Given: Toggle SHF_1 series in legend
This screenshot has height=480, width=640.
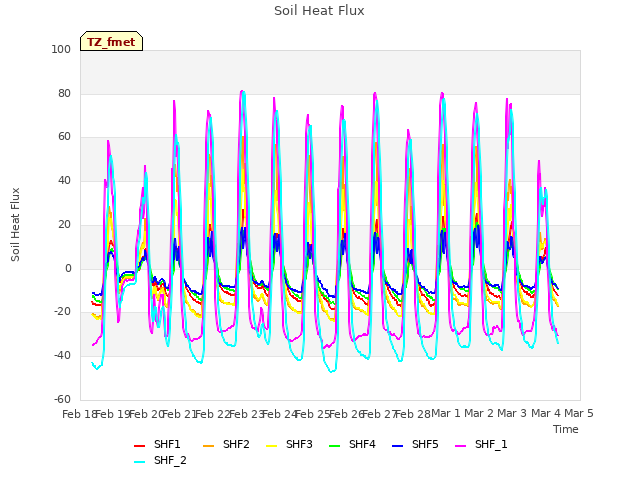Looking at the screenshot, I should pyautogui.click(x=481, y=444).
